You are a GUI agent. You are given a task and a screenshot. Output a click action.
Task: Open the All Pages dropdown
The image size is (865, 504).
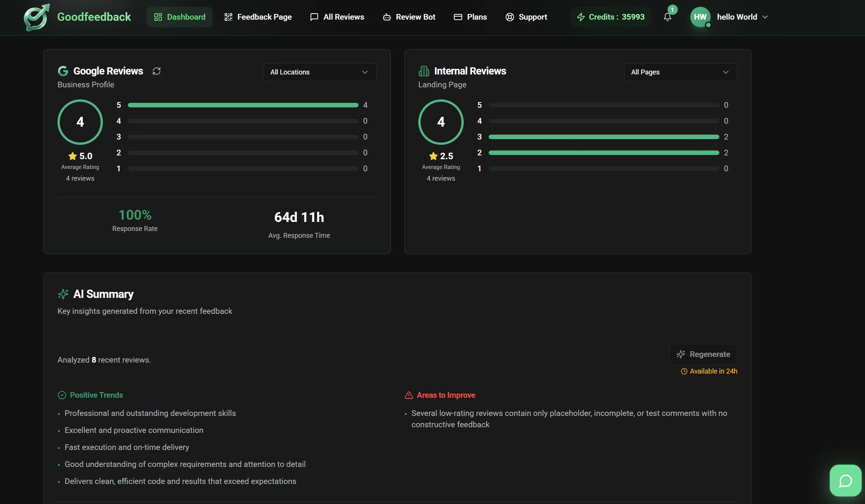click(680, 72)
